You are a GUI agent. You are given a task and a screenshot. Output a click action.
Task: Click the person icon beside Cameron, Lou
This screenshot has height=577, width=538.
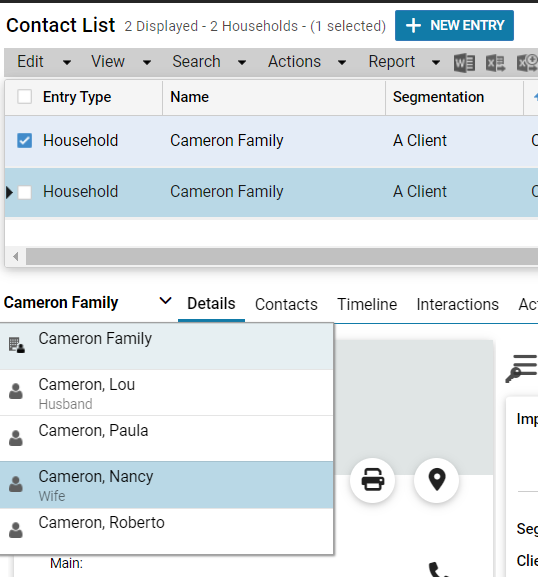click(16, 391)
